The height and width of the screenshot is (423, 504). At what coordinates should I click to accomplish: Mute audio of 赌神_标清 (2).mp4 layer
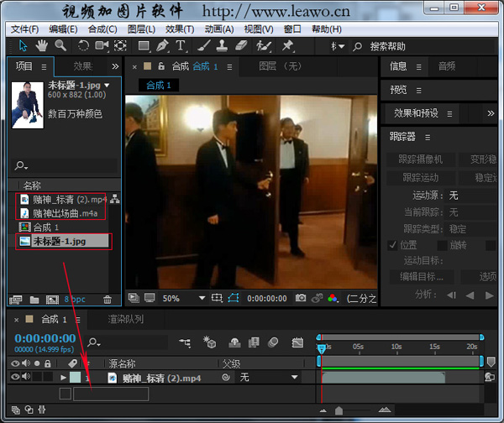[x=26, y=376]
